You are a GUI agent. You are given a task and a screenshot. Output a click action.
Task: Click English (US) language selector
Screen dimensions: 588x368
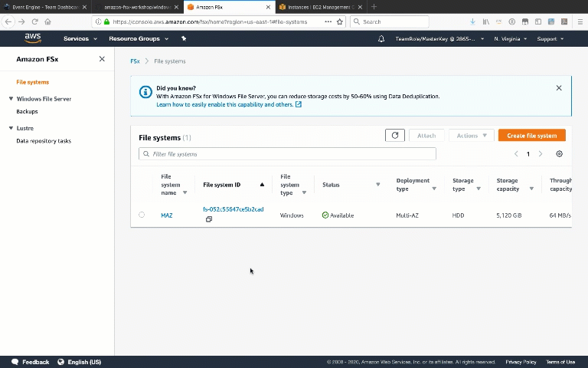pyautogui.click(x=80, y=362)
